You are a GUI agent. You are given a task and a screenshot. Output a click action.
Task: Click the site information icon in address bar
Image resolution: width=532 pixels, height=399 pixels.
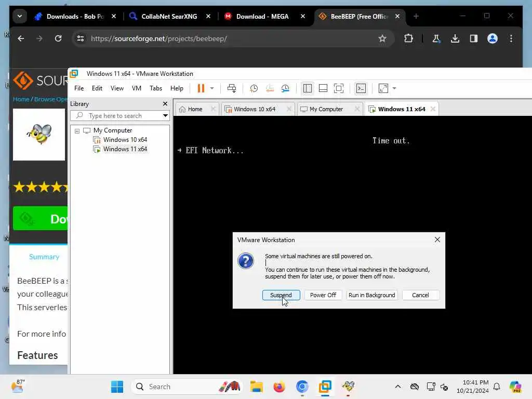81,38
